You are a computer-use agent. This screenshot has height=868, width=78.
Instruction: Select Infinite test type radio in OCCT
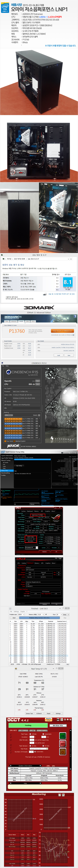(30, 734)
